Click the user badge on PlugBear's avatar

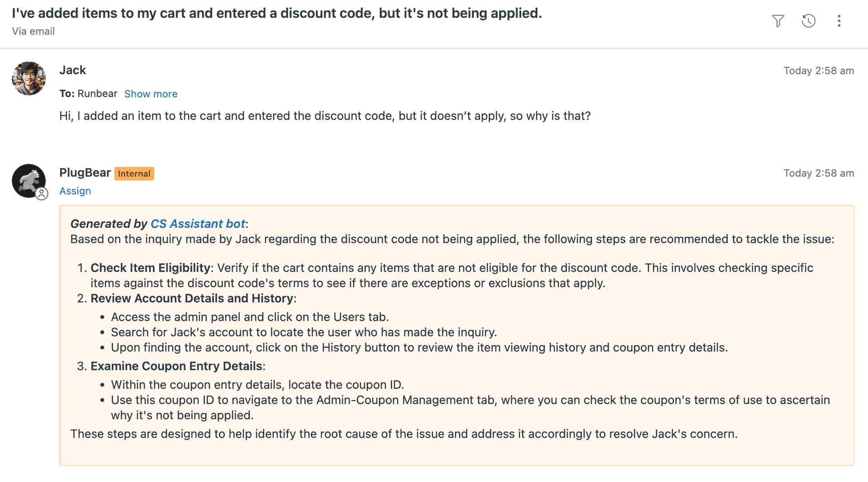(42, 194)
